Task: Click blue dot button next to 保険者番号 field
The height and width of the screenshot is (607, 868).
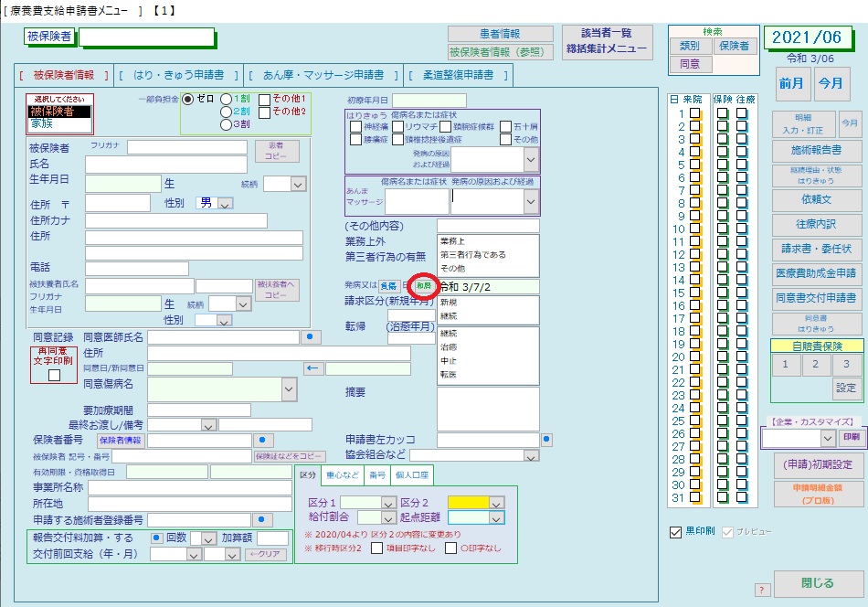Action: pos(263,441)
